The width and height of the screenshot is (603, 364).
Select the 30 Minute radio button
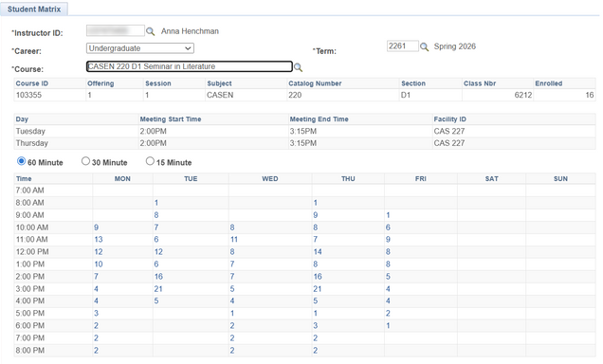pyautogui.click(x=85, y=161)
